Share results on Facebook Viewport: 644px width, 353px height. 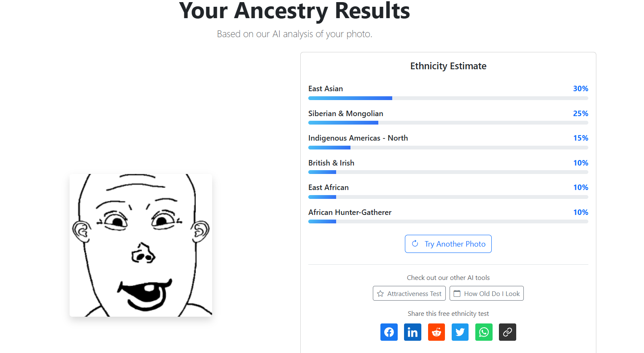(389, 332)
